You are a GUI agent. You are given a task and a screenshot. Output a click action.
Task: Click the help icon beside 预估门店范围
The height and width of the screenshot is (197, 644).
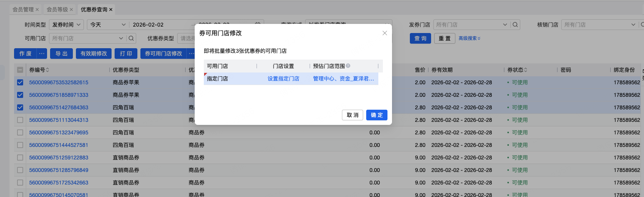pos(348,66)
